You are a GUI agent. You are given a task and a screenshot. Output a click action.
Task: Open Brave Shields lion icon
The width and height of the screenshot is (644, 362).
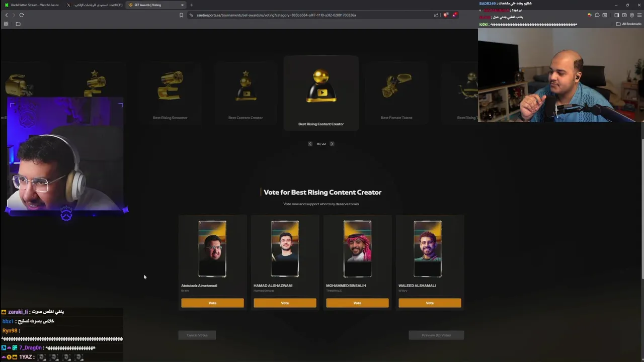[446, 15]
